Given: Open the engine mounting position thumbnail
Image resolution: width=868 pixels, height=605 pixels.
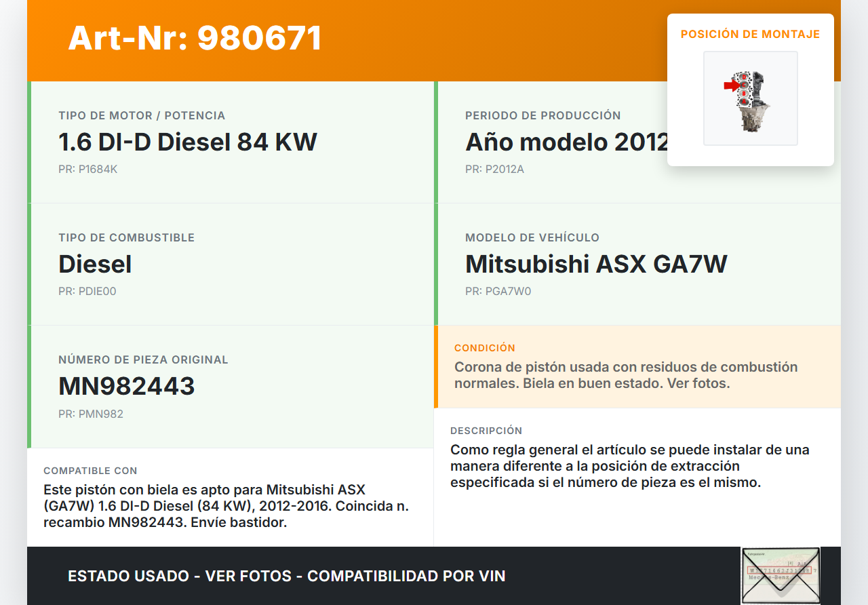Looking at the screenshot, I should point(751,98).
